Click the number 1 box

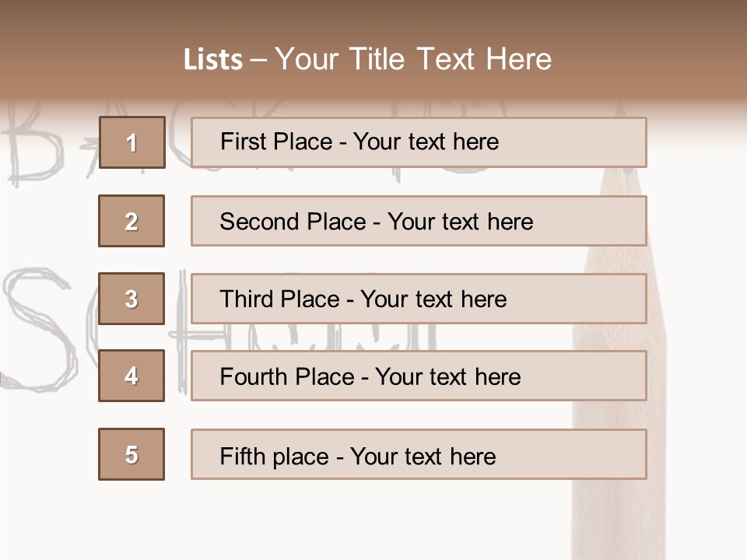pyautogui.click(x=132, y=142)
